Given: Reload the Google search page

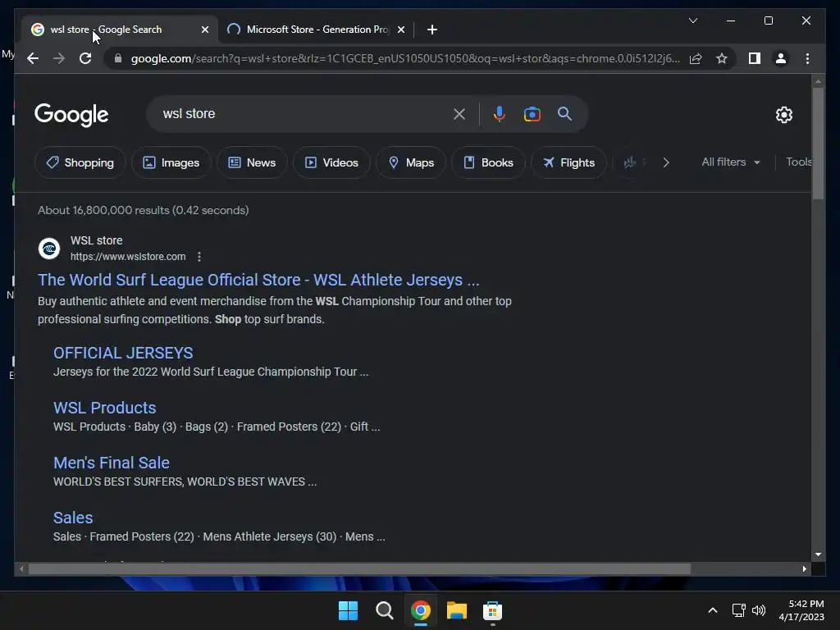Looking at the screenshot, I should 85,58.
